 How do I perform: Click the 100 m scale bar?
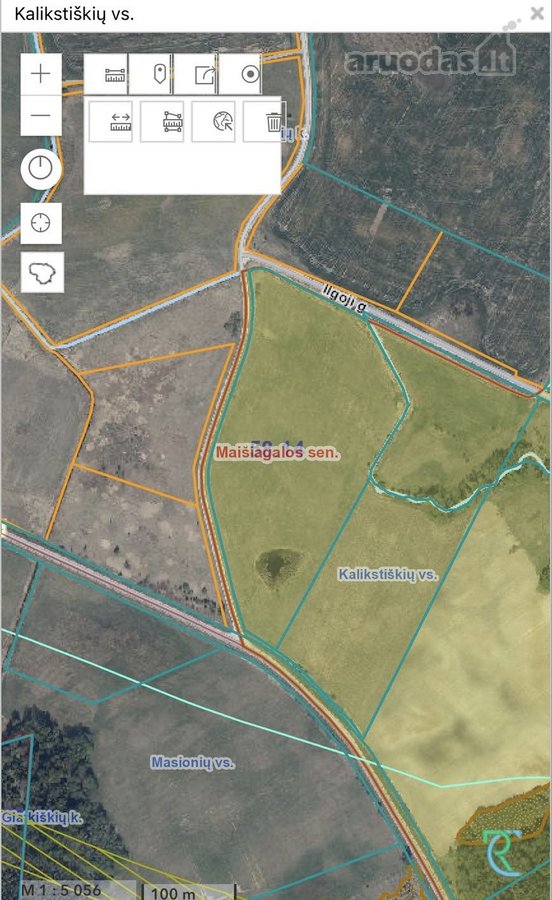point(189,891)
